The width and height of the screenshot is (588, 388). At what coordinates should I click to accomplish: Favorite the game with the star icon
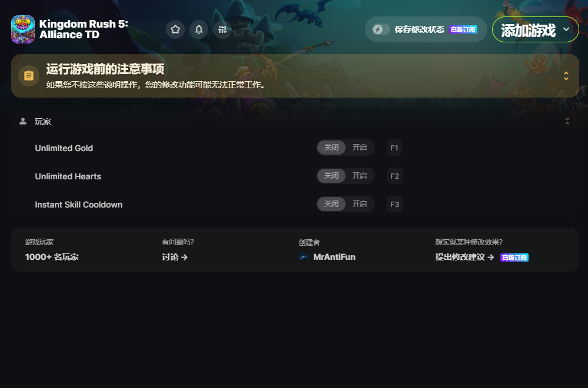(175, 29)
